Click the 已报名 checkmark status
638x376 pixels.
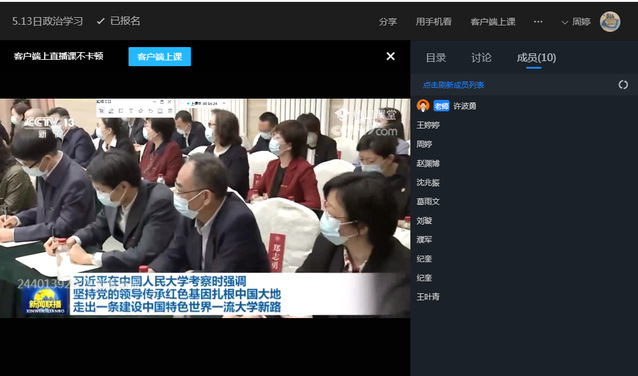[x=118, y=21]
